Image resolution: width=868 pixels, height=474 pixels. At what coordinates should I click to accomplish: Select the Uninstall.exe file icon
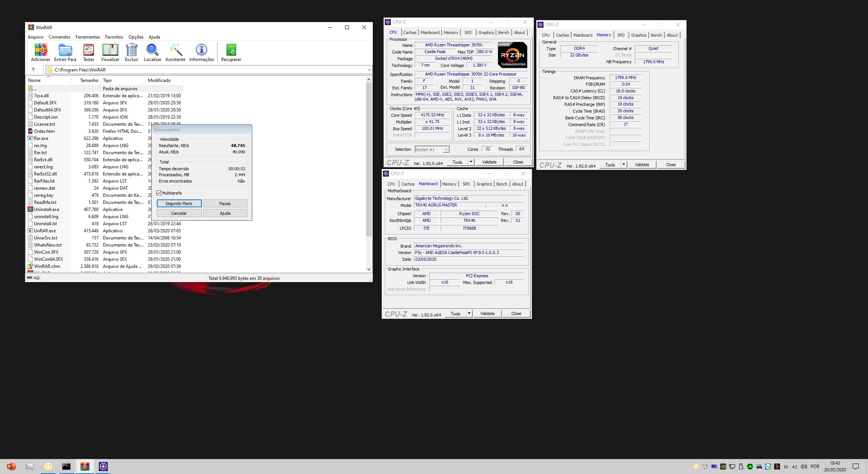point(30,210)
